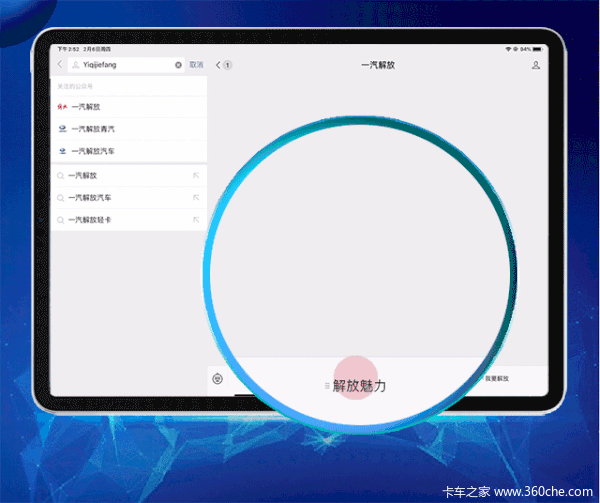Open the 解放魅力 menu
Viewport: 600px width, 503px height.
pos(355,386)
